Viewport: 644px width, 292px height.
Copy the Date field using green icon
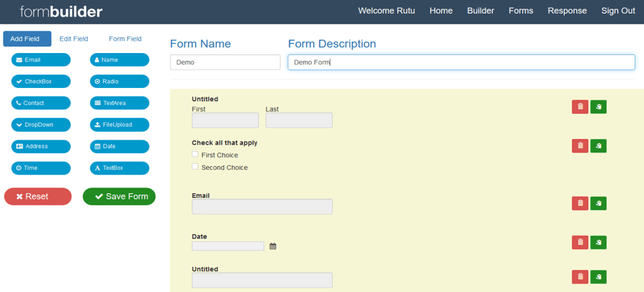click(x=598, y=243)
